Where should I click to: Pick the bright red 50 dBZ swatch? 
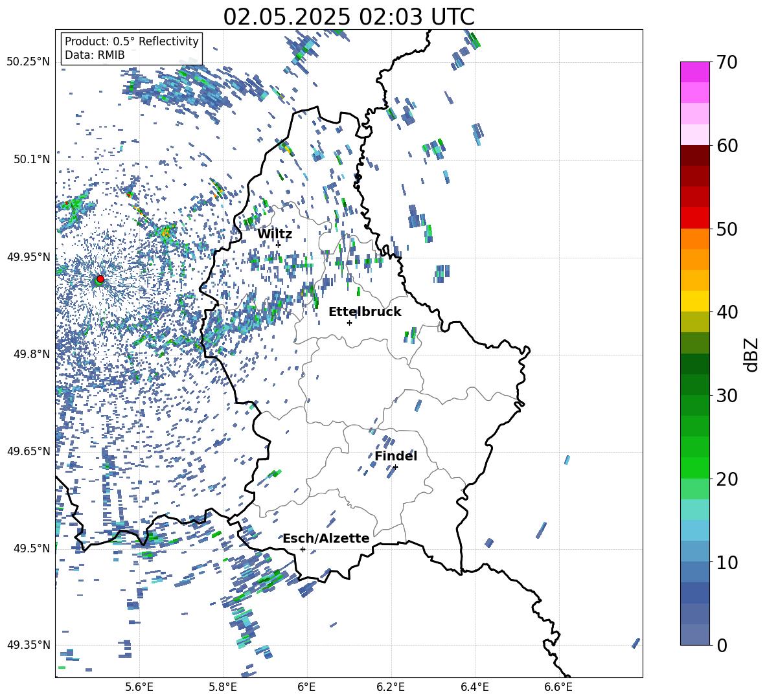click(694, 218)
